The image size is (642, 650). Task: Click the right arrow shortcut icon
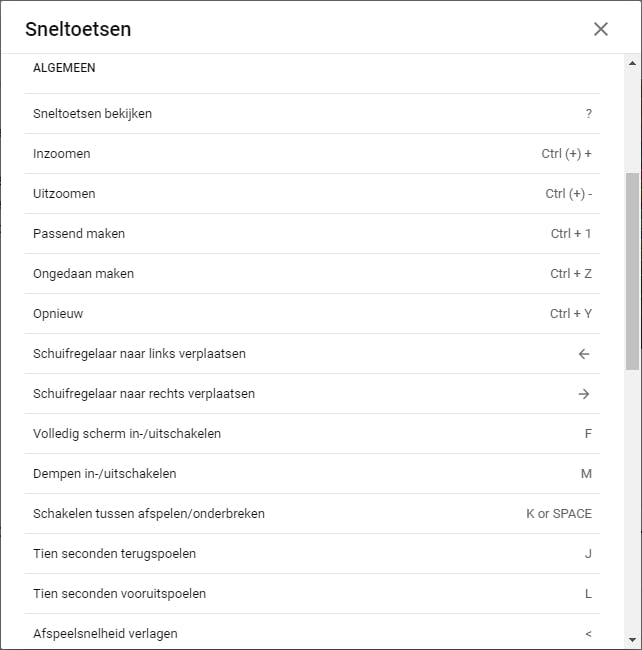(584, 394)
